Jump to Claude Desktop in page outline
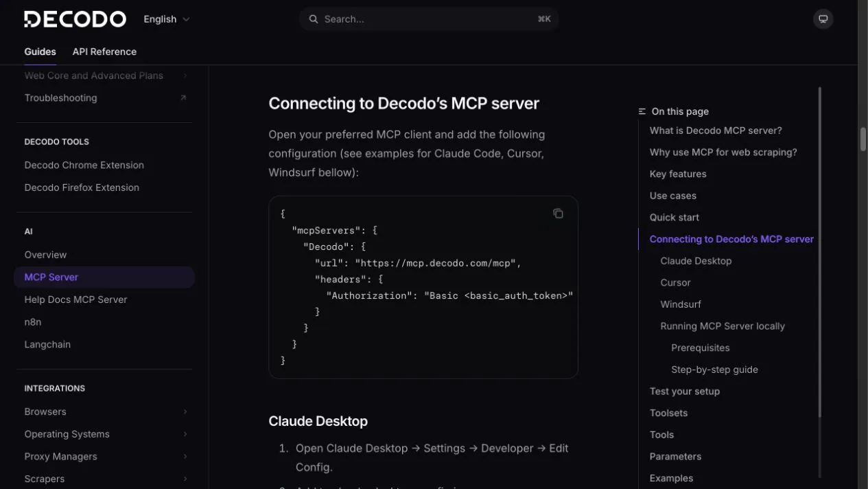Viewport: 868px width, 489px height. coord(696,261)
